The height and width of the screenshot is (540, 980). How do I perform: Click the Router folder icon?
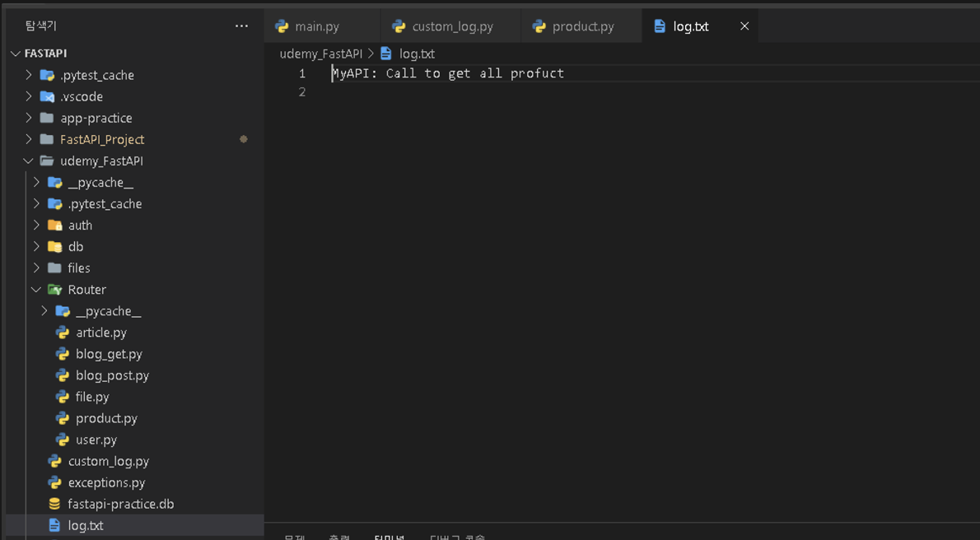coord(55,290)
